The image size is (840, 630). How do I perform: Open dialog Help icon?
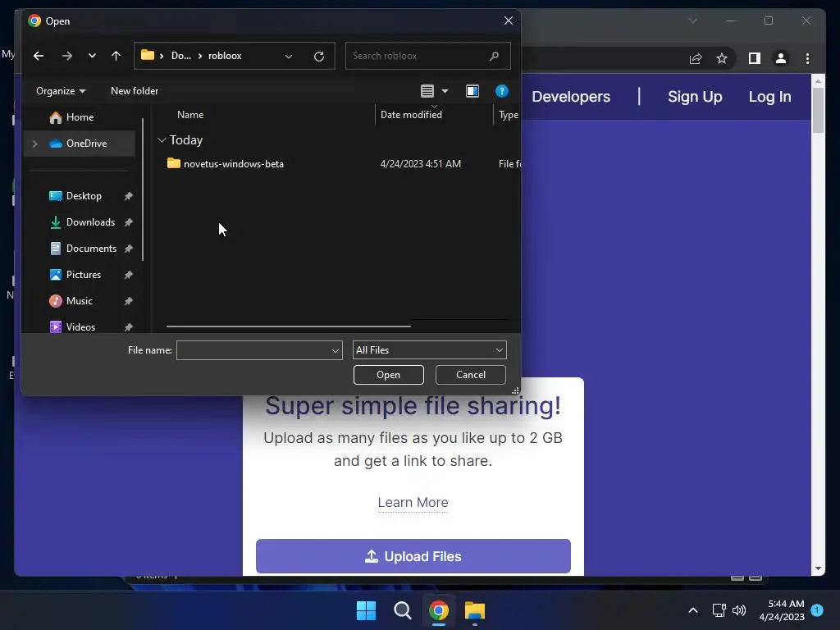click(502, 91)
